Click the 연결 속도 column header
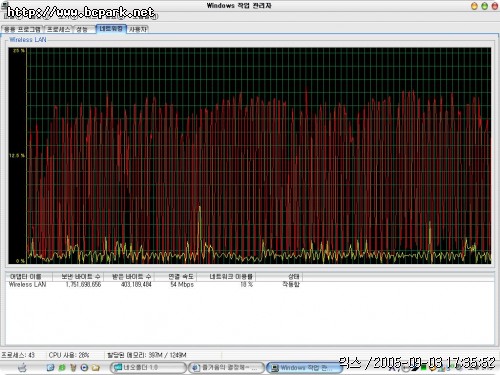Viewport: 500px width, 375px height. [x=176, y=277]
